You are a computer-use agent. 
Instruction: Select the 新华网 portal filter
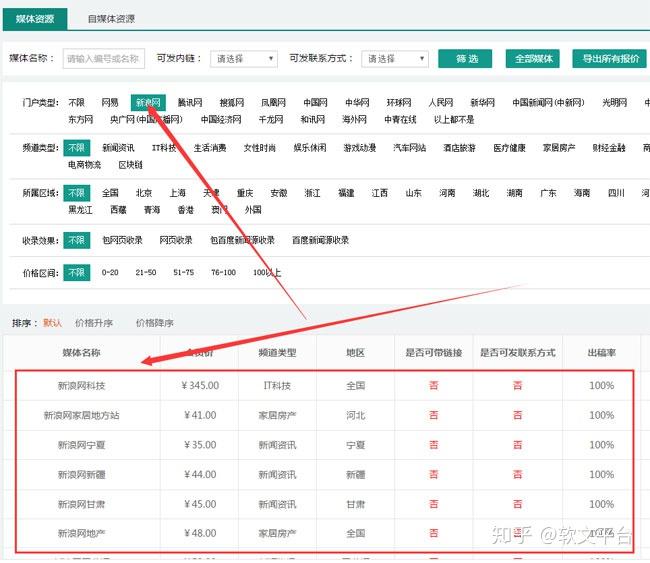(483, 102)
